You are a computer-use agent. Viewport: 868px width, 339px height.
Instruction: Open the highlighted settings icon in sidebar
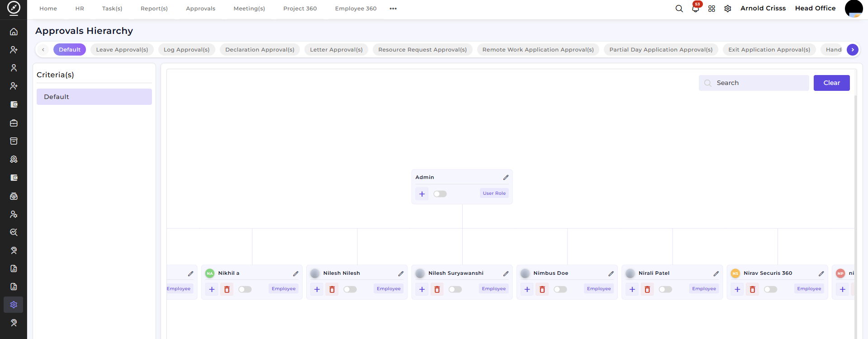(14, 305)
